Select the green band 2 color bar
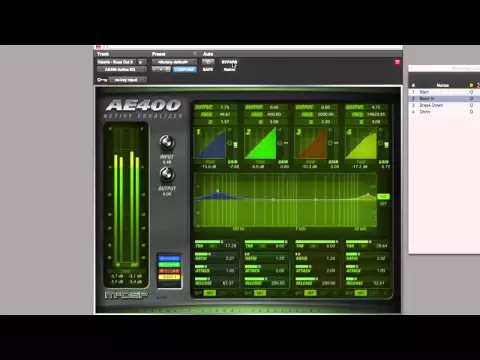 [169, 265]
